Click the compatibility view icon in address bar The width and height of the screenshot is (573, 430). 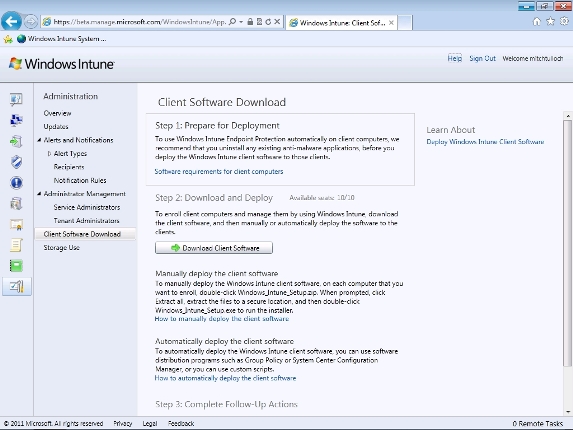(259, 22)
